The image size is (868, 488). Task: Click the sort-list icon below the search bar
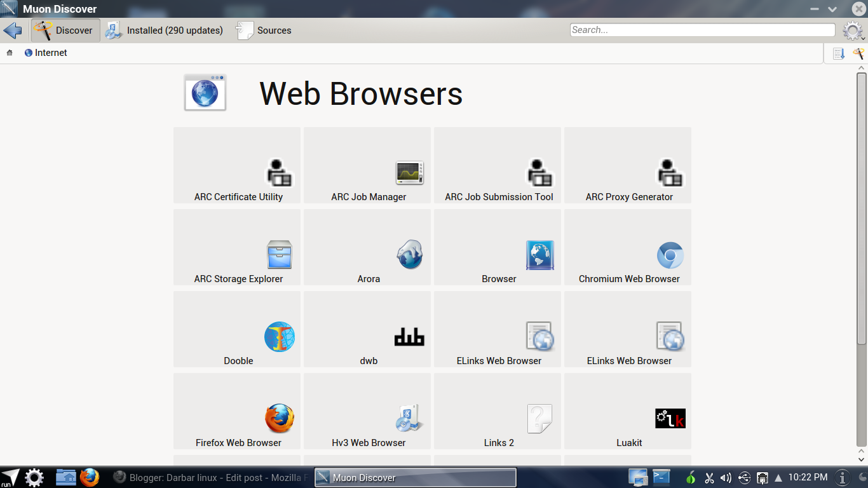(x=838, y=53)
